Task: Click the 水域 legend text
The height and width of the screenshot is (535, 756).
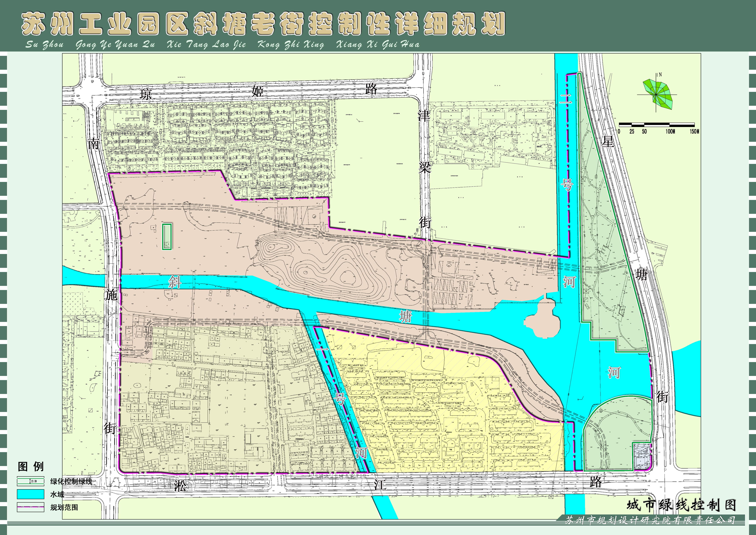Action: (x=57, y=494)
